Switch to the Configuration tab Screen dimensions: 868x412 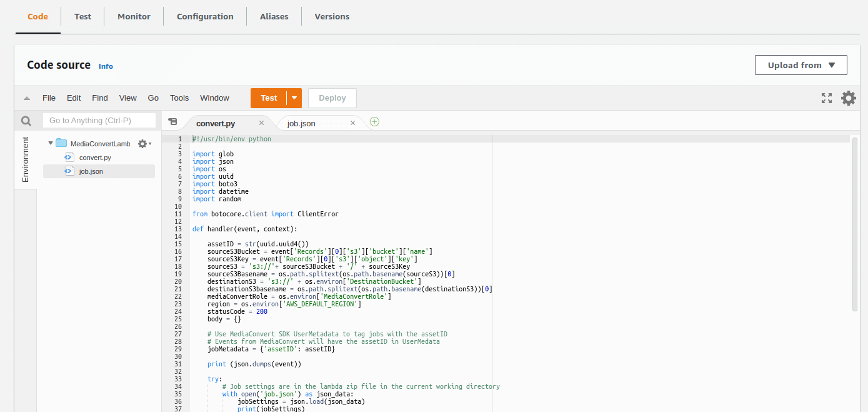click(x=205, y=16)
